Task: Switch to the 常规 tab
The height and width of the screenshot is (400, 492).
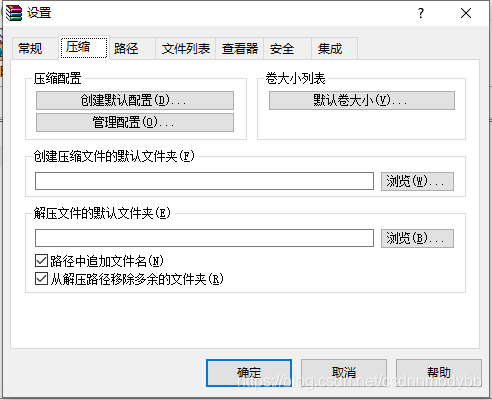Action: coord(35,49)
